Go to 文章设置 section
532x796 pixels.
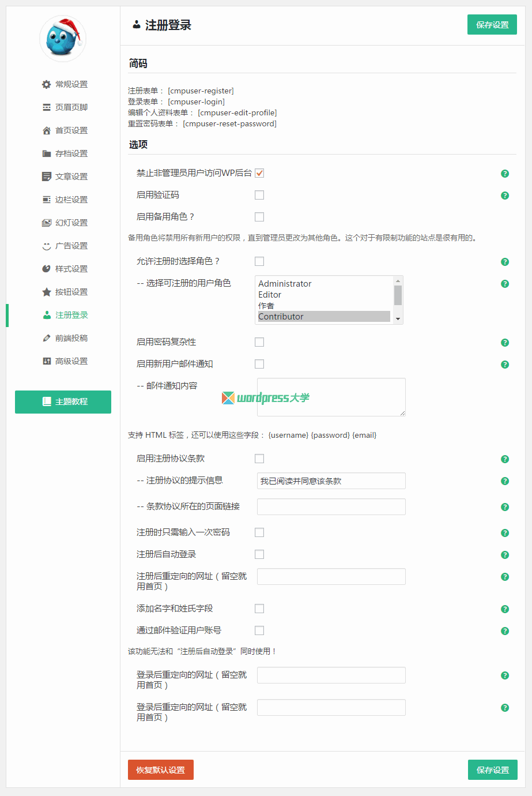[x=65, y=177]
